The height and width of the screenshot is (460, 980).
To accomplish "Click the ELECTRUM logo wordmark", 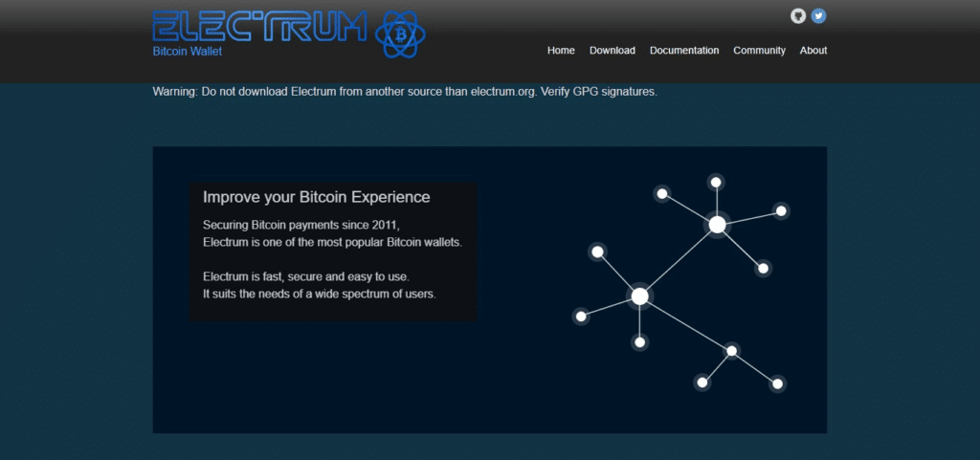I will [259, 27].
